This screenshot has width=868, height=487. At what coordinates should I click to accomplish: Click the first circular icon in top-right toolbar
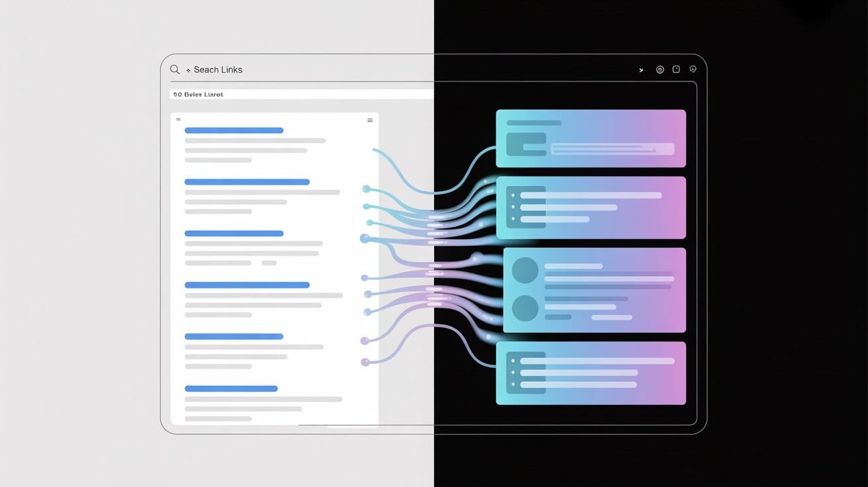point(660,69)
